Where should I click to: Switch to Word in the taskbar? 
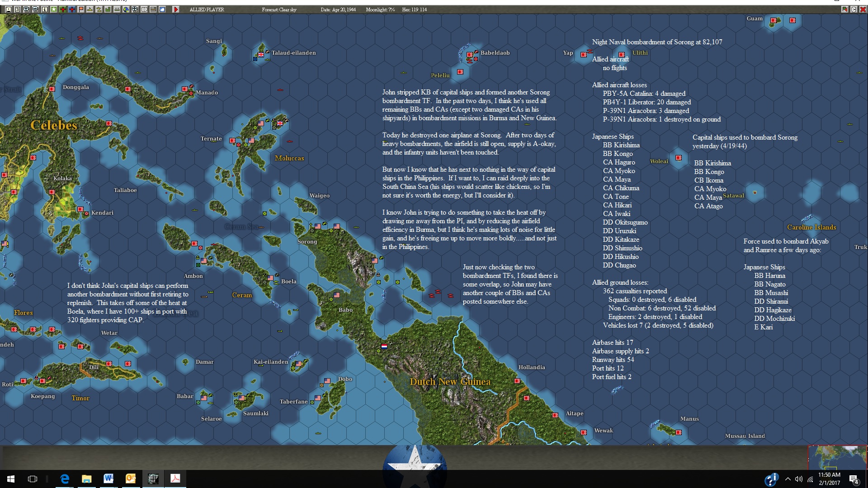coord(108,479)
